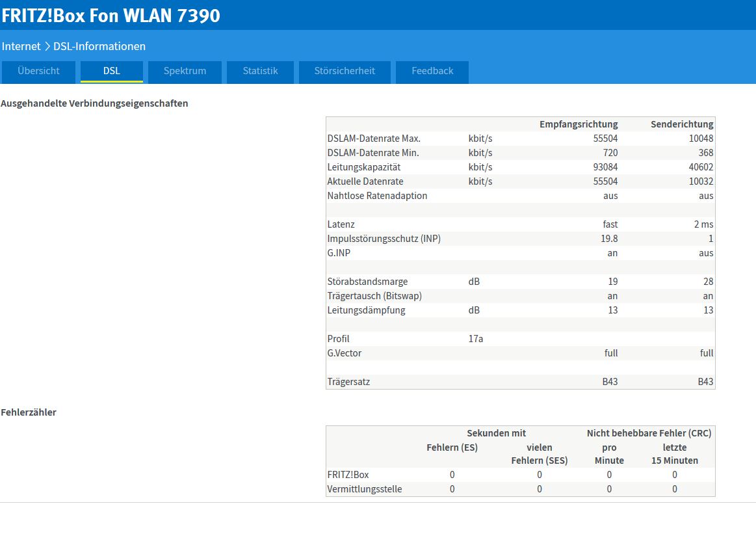756x534 pixels.
Task: Go to the Statistik tab
Action: tap(260, 71)
